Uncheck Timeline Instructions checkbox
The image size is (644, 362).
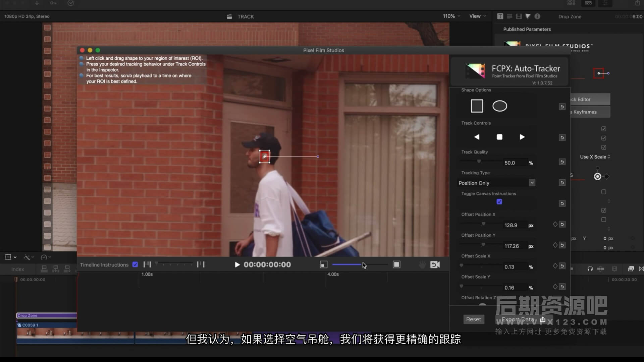[x=135, y=264]
